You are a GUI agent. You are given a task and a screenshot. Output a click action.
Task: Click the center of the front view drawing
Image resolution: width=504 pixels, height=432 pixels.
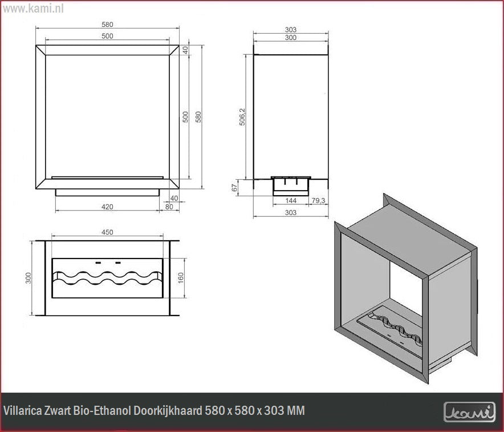point(108,117)
